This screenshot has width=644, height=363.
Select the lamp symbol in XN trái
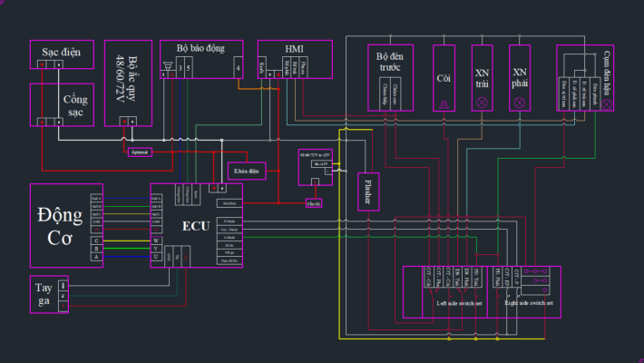pos(482,103)
